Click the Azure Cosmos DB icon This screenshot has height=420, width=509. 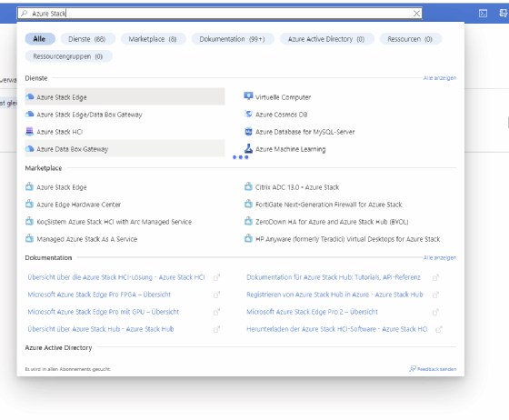[x=248, y=114]
